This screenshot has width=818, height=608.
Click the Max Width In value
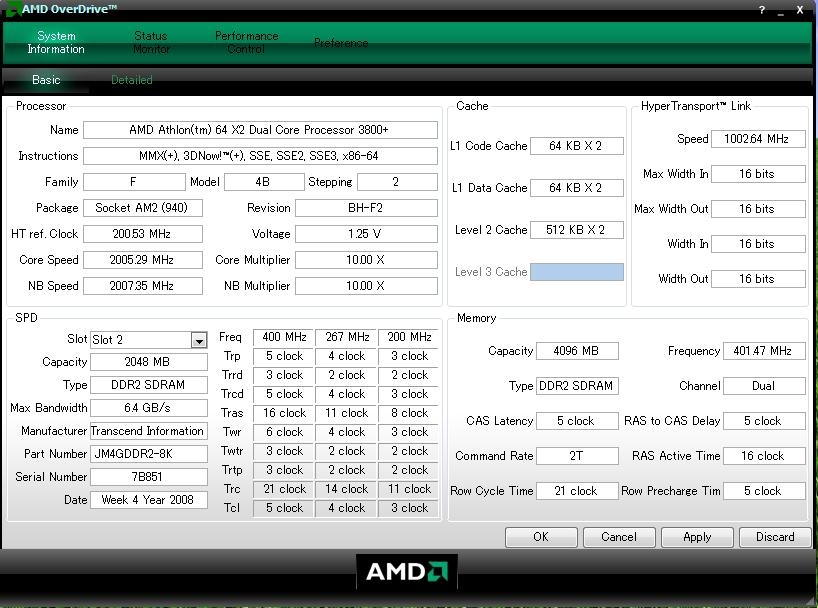coord(758,174)
